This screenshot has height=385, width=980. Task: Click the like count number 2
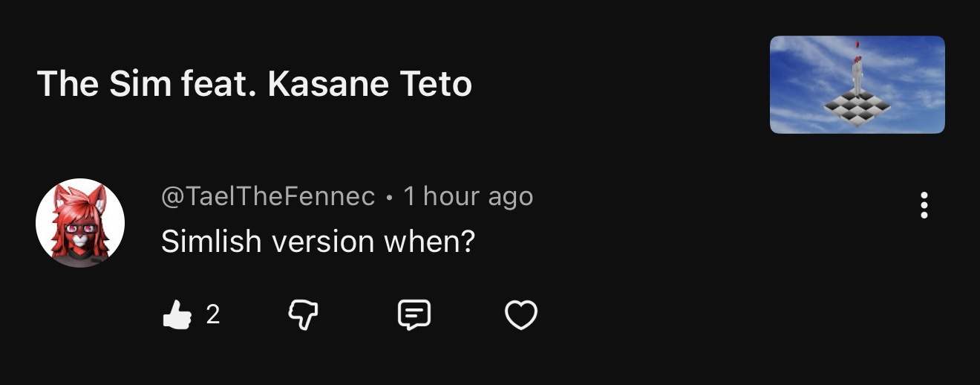212,315
